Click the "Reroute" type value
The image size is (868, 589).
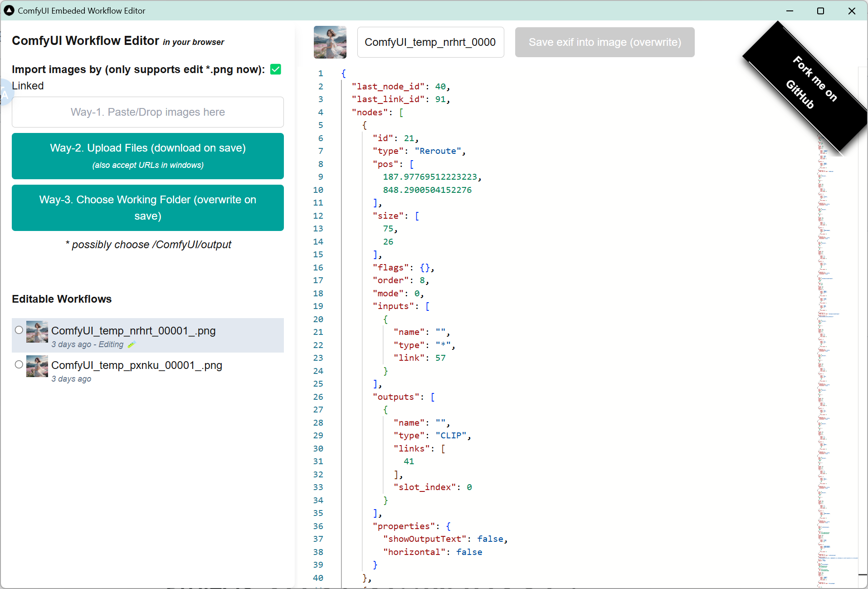pos(438,151)
